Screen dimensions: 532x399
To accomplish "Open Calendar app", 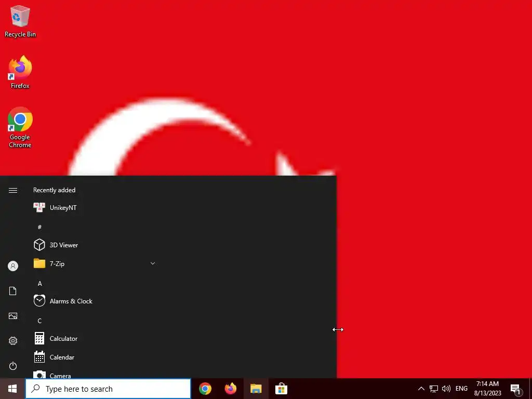I will pos(95,357).
